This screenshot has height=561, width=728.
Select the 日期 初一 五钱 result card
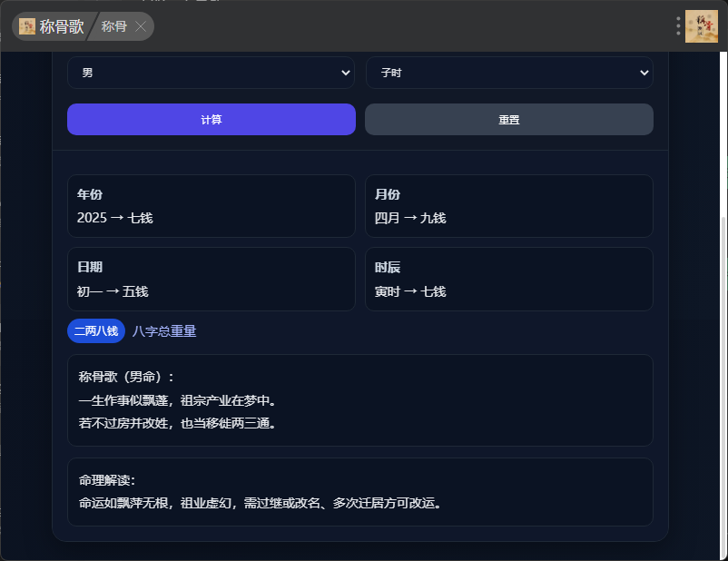click(211, 280)
